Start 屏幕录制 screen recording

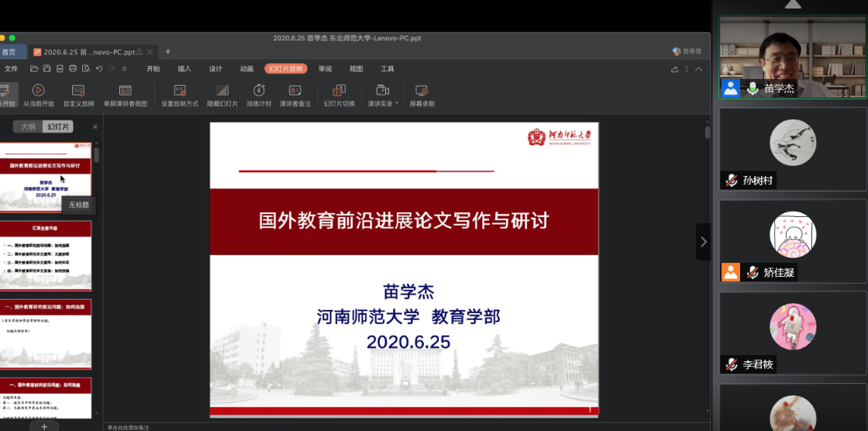point(422,91)
